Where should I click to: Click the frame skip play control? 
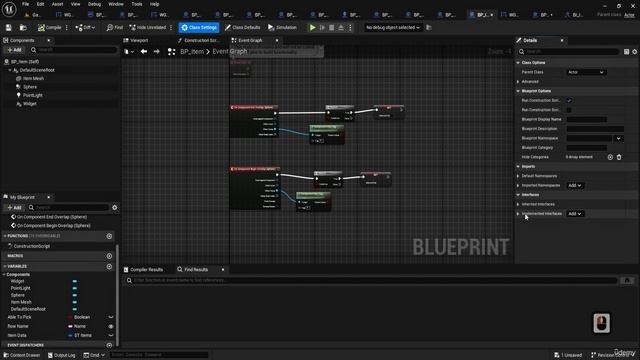pyautogui.click(x=322, y=27)
